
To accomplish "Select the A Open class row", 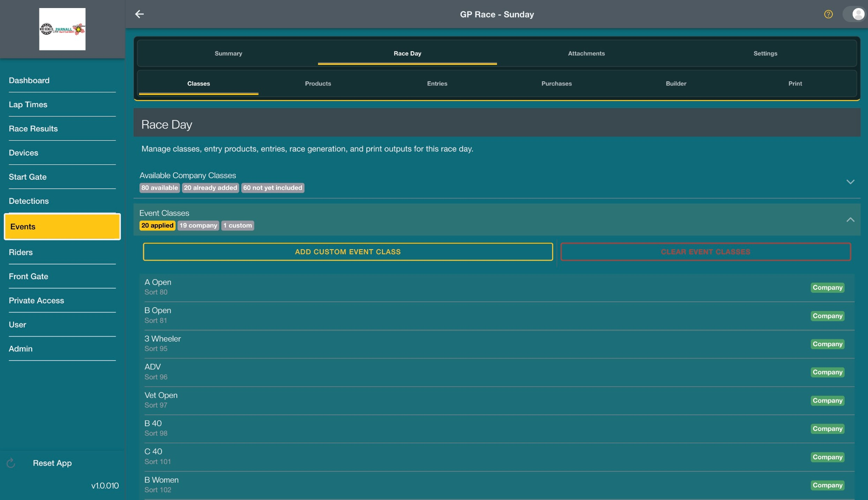I will (497, 287).
